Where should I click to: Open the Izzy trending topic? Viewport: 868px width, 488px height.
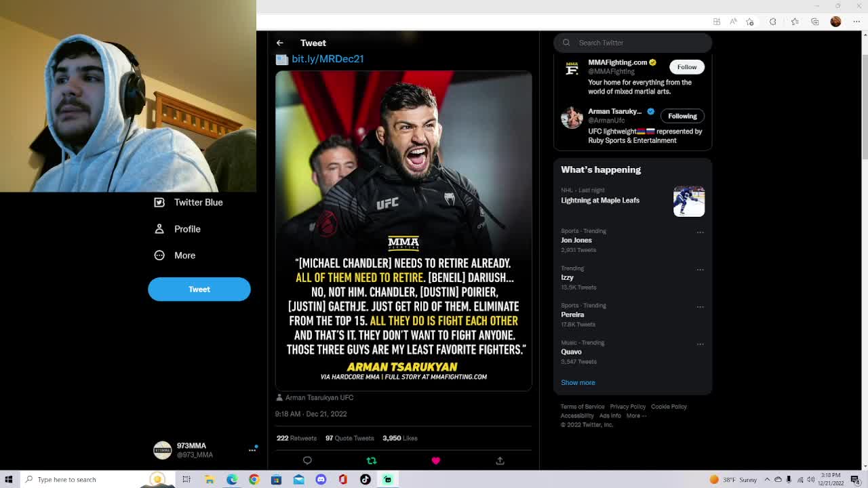(567, 277)
